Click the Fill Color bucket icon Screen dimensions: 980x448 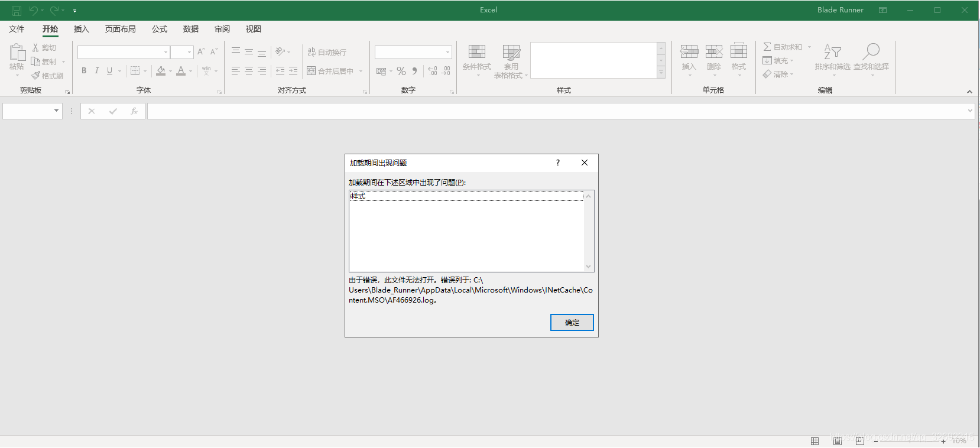tap(161, 71)
